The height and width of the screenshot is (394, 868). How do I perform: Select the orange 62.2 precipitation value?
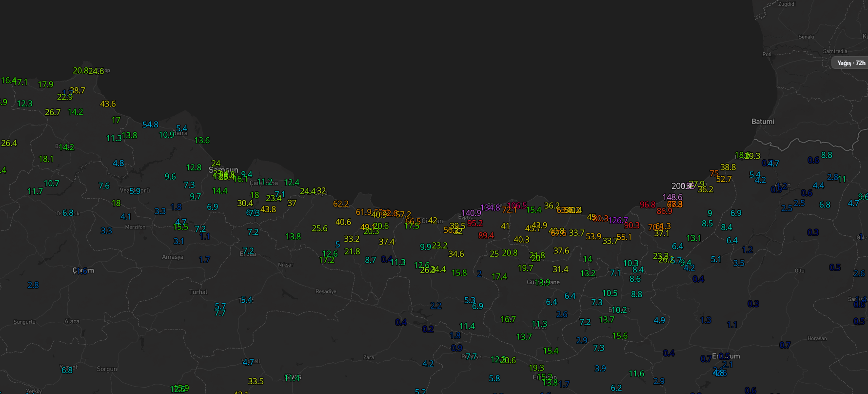click(341, 204)
